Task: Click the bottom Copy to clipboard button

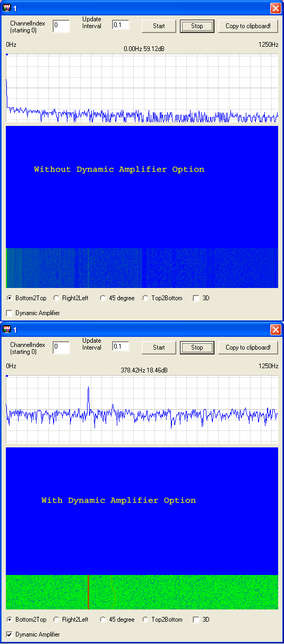Action: (x=252, y=348)
